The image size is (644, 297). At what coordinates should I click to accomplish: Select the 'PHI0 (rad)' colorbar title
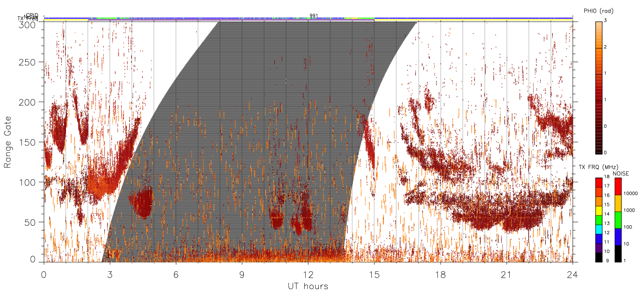[x=598, y=11]
